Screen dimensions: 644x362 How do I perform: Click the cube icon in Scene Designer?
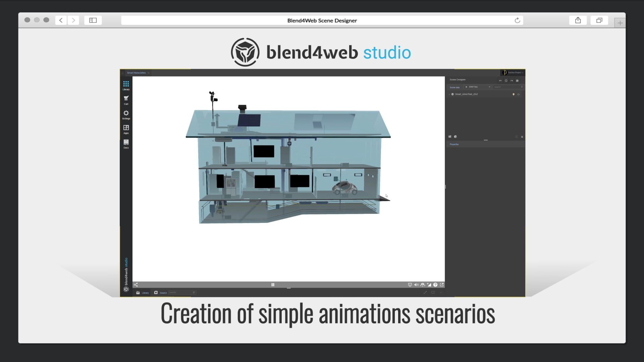pos(455,136)
